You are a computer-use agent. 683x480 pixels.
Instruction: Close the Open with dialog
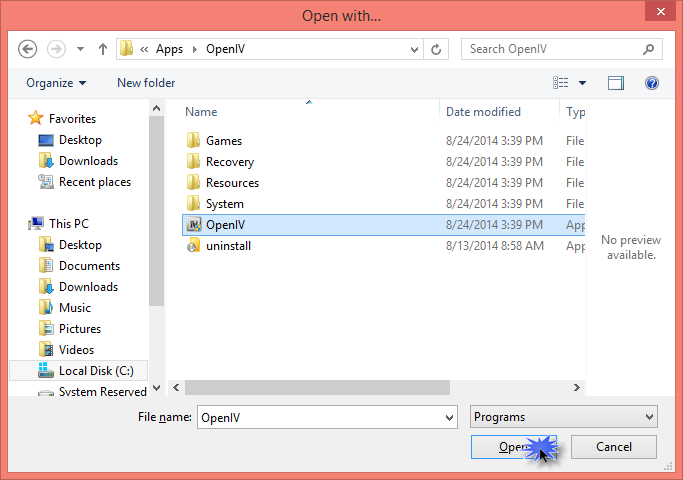pyautogui.click(x=660, y=11)
